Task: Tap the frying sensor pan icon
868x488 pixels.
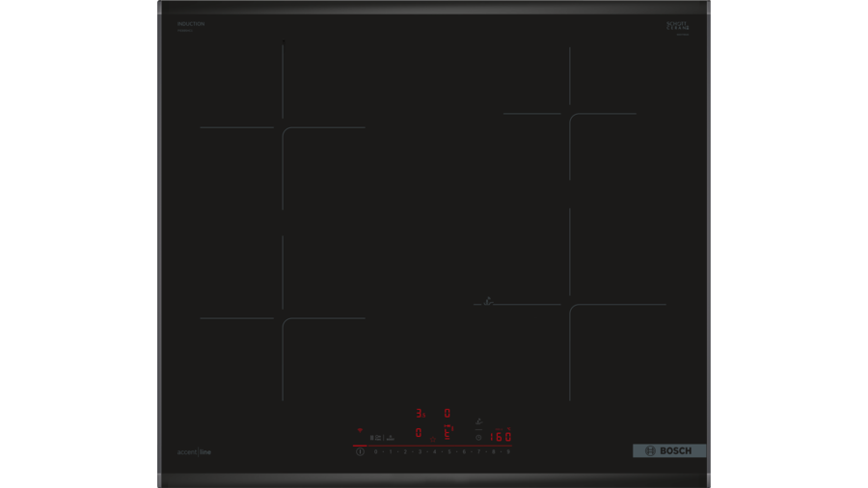Action: tap(479, 421)
